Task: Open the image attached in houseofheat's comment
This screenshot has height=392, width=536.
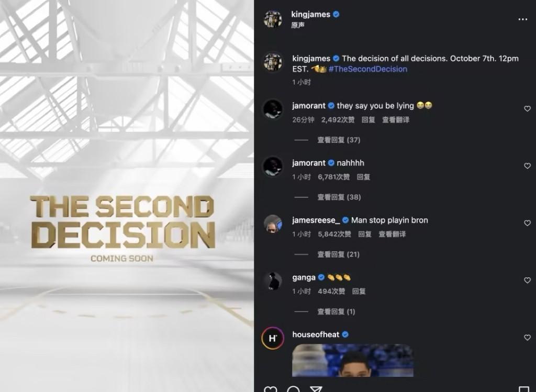Action: pos(353,360)
